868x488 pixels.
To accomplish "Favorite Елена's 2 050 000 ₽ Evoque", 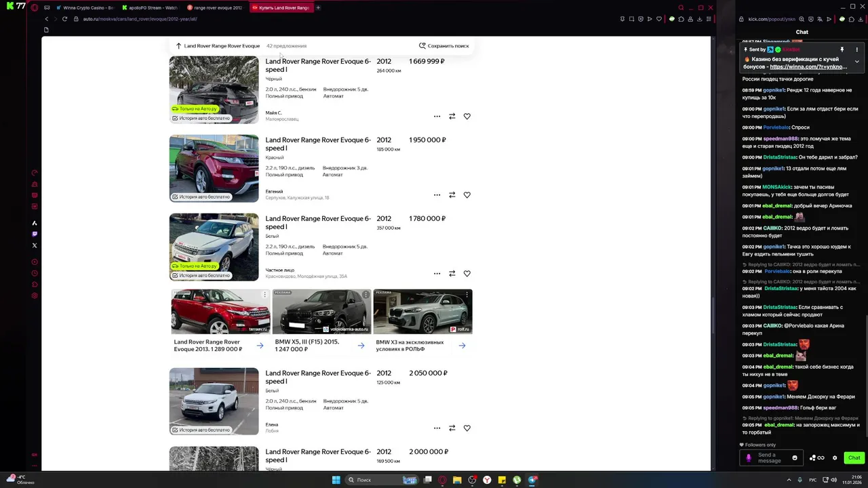I will [x=467, y=428].
